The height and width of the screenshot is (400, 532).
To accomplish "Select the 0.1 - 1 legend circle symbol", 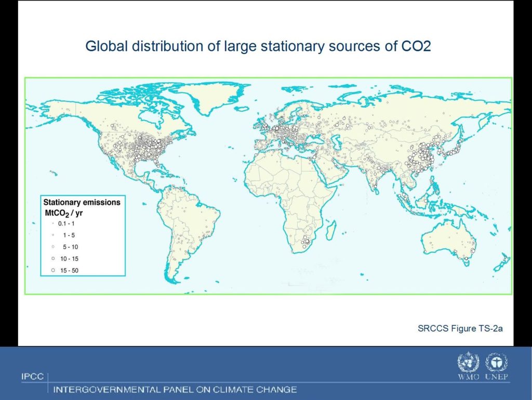I will (53, 223).
